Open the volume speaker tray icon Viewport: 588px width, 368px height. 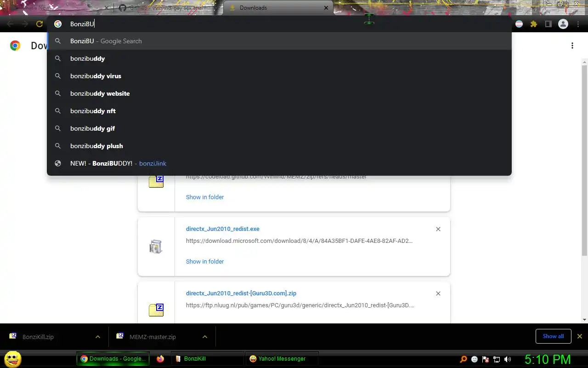(508, 359)
